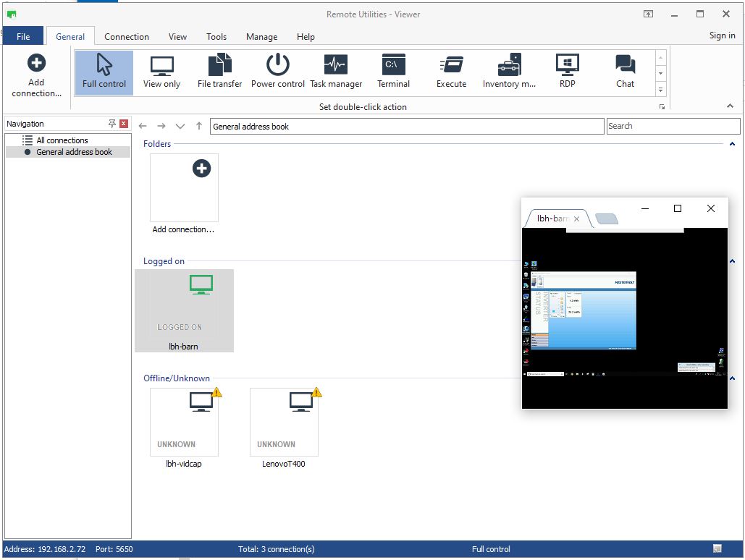The image size is (745, 560).
Task: Open navigation history dropdown arrow
Action: click(x=180, y=126)
